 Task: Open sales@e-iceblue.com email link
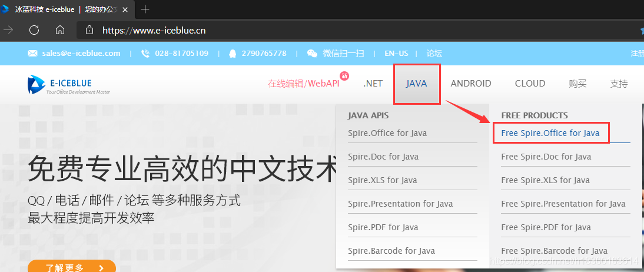point(81,54)
